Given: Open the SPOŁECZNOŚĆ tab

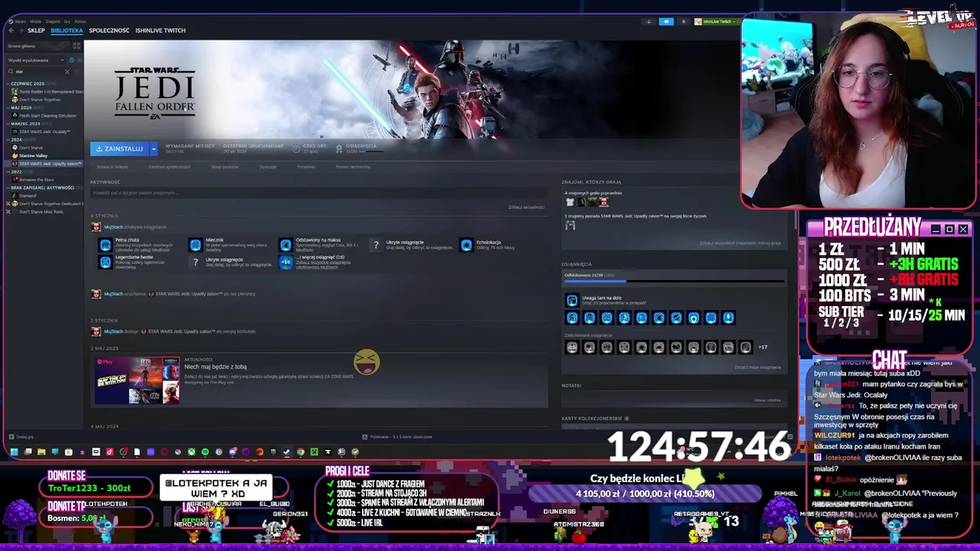Looking at the screenshot, I should 109,31.
